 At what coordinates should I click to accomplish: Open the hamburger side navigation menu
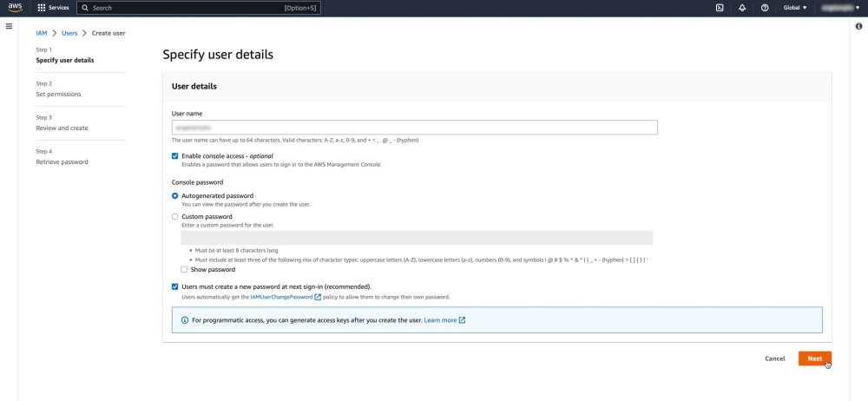click(x=9, y=26)
